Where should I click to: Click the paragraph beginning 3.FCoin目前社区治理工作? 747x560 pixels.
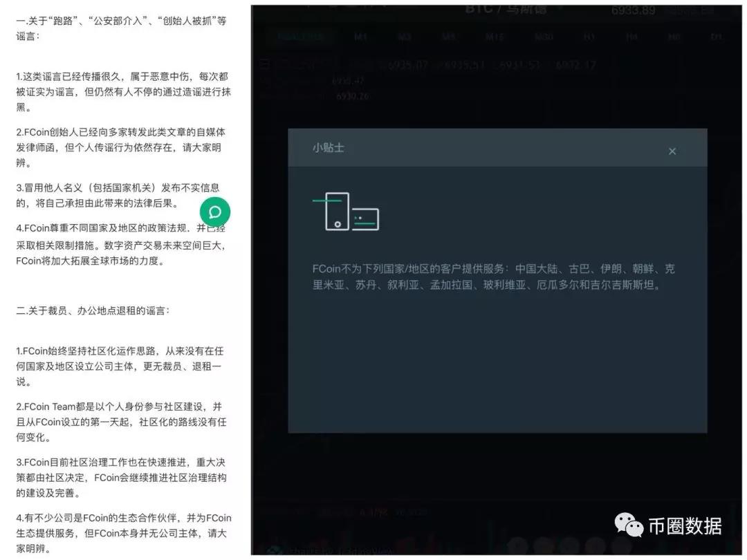(x=122, y=478)
